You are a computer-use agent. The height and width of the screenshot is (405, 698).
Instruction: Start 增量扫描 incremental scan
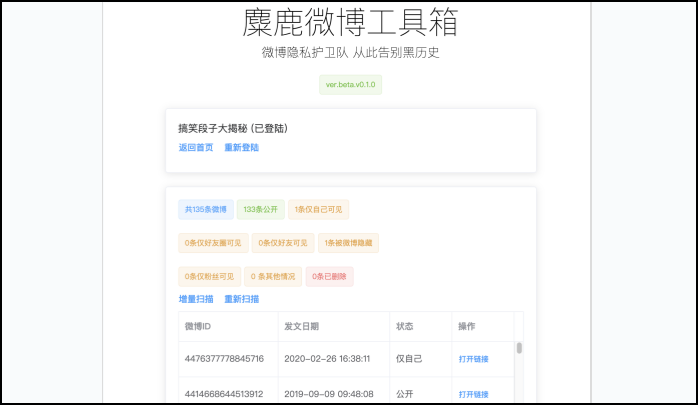click(196, 299)
